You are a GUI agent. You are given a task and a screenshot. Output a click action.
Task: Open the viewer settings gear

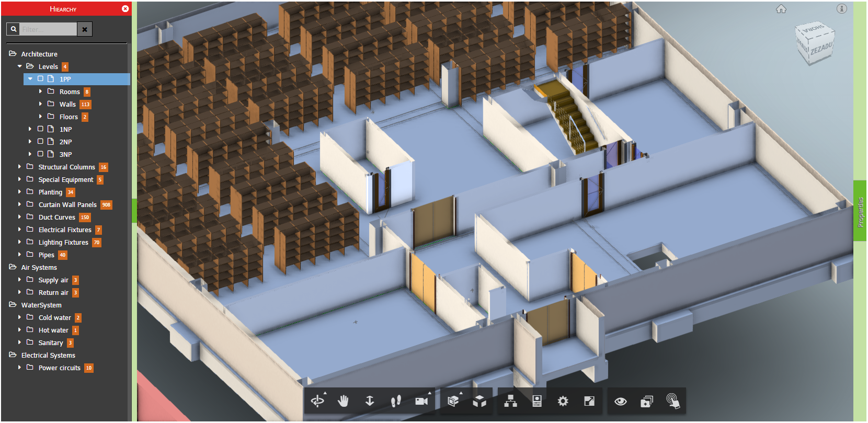pyautogui.click(x=563, y=401)
